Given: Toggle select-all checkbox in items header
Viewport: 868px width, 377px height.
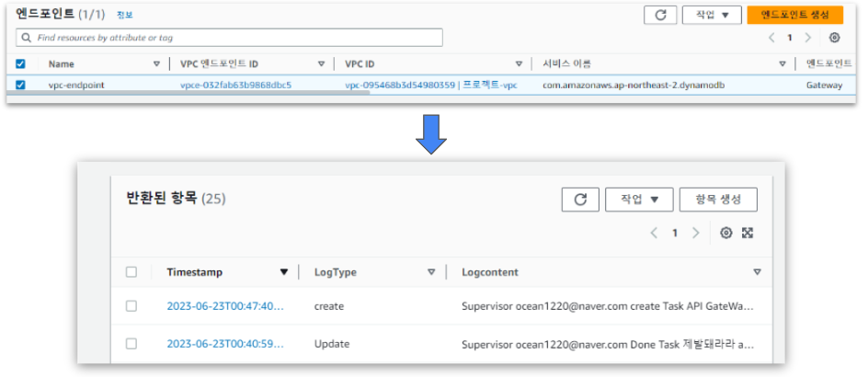Looking at the screenshot, I should coord(131,272).
